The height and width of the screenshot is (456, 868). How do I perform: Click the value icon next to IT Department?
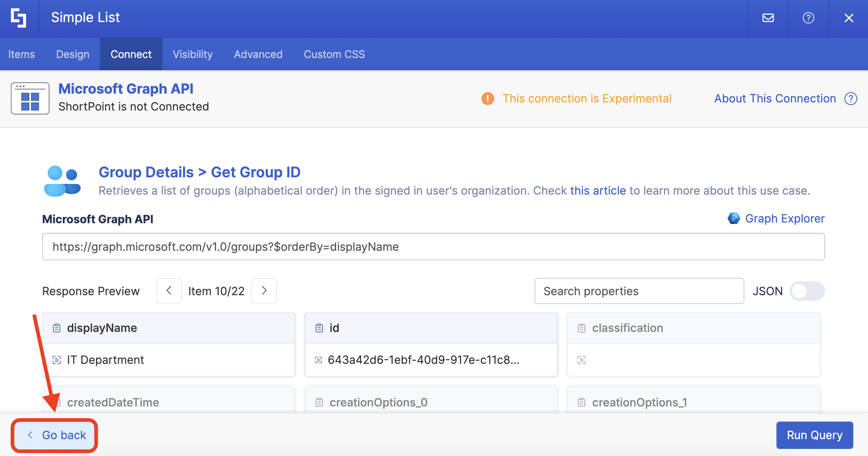coord(56,360)
